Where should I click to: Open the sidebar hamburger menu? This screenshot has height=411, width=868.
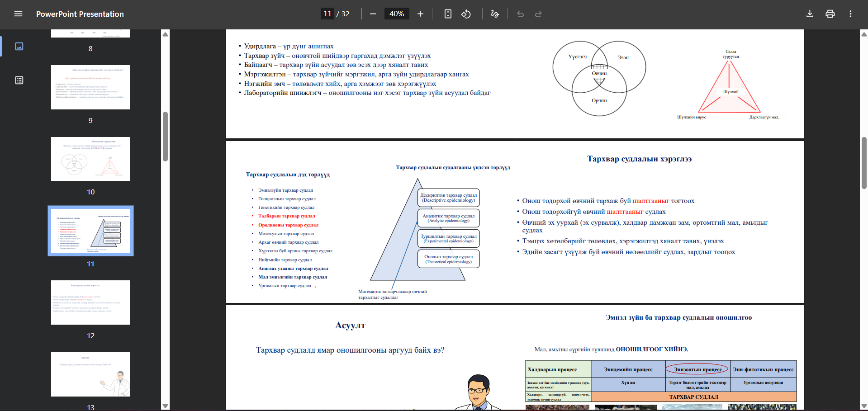click(x=18, y=14)
